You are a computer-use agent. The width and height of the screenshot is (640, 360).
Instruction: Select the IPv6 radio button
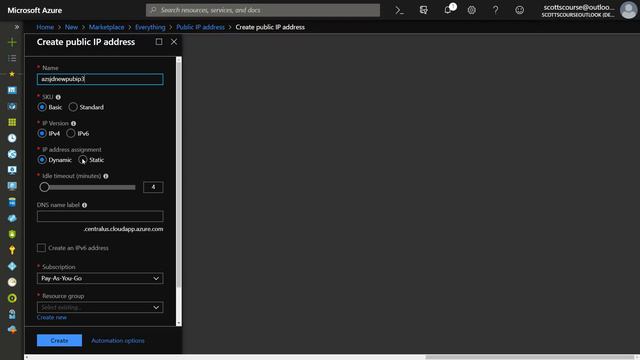pyautogui.click(x=71, y=133)
